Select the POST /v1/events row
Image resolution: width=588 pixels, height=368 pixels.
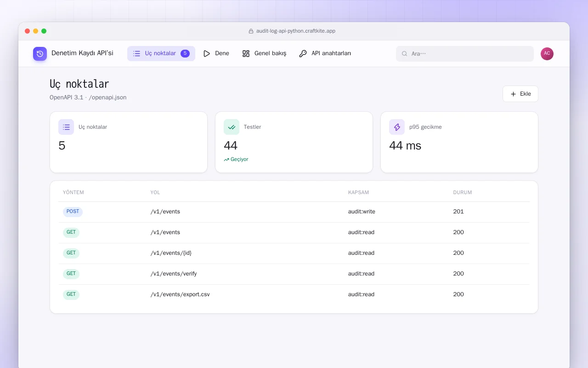pyautogui.click(x=294, y=212)
